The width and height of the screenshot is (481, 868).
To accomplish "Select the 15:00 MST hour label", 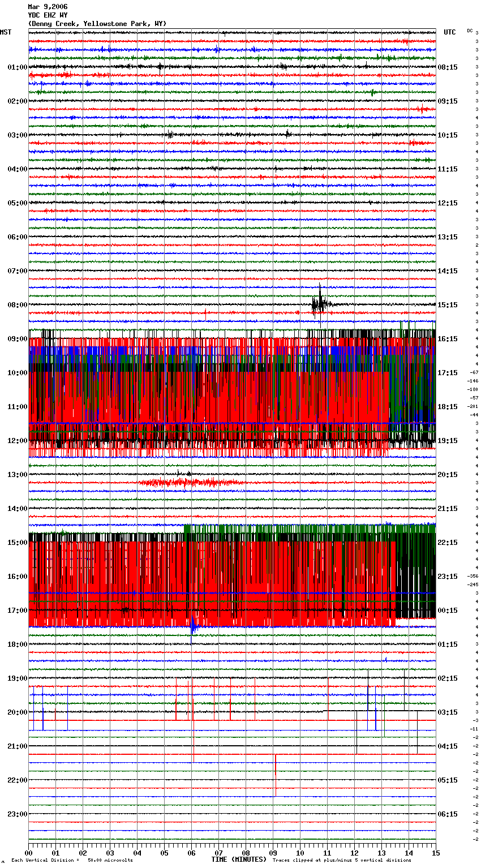I will pyautogui.click(x=18, y=543).
